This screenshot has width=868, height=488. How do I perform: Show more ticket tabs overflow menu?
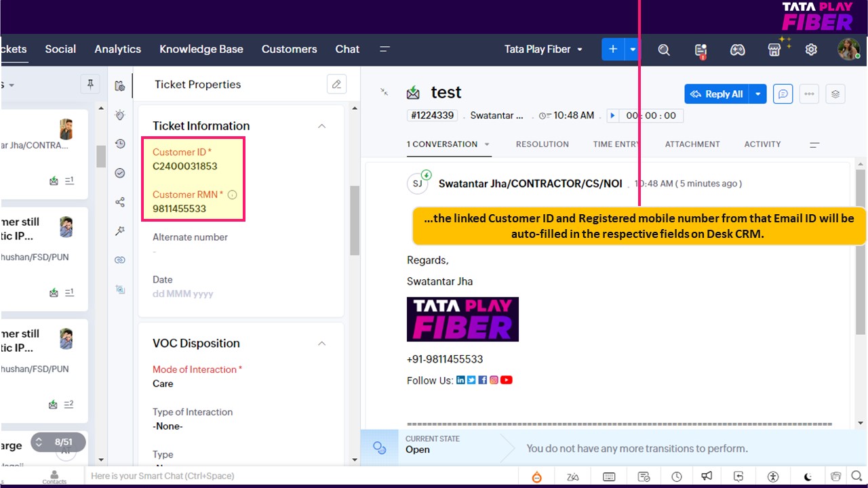point(814,144)
